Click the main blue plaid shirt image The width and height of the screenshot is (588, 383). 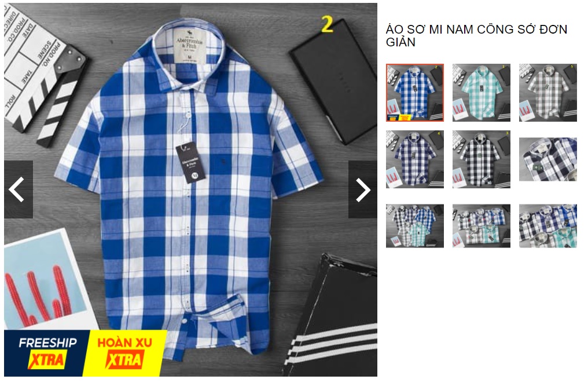190,189
